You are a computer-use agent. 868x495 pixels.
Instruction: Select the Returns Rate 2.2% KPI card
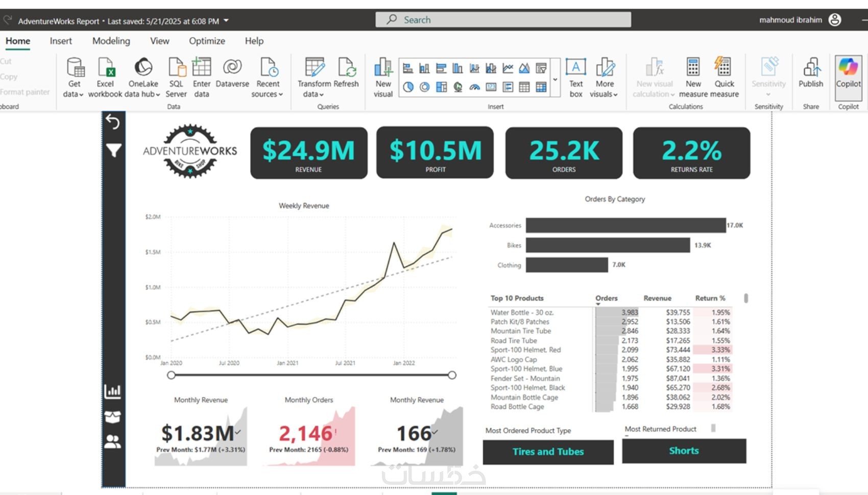[x=692, y=153]
